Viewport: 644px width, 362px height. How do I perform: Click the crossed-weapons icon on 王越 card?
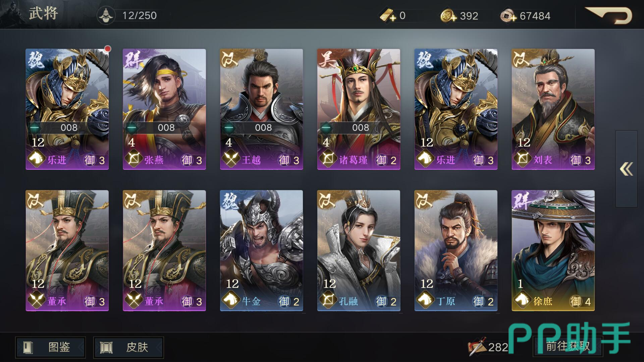[231, 159]
